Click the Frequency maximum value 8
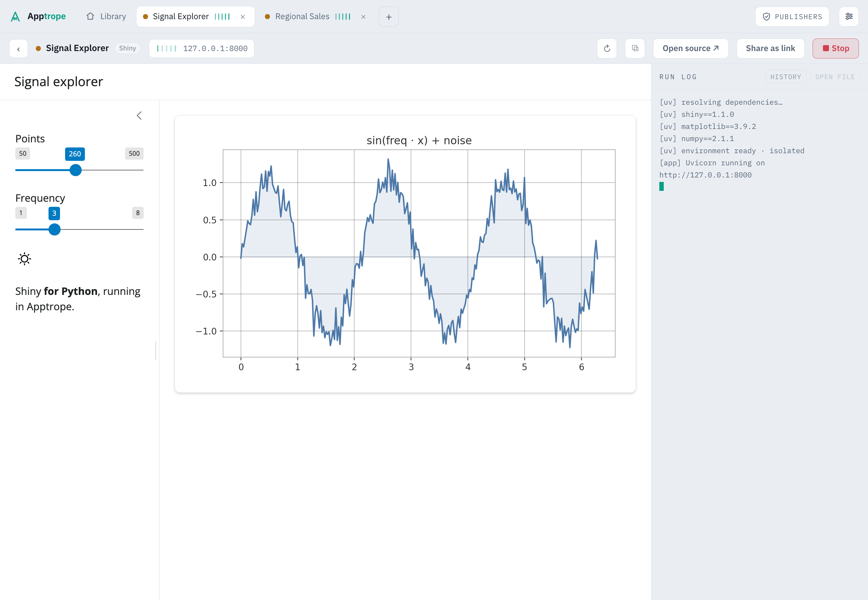 (x=138, y=213)
